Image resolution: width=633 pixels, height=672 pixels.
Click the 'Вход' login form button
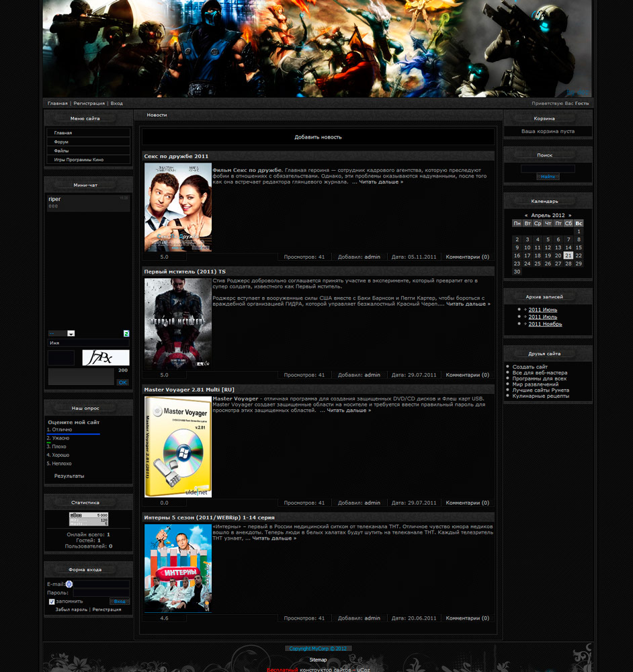(x=120, y=601)
